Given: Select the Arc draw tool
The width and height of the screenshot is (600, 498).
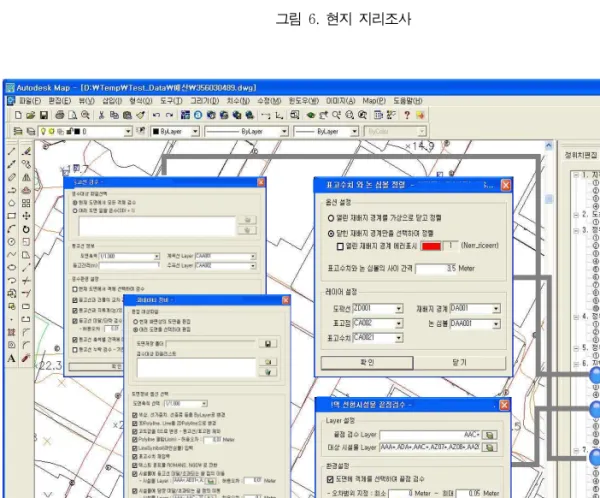Looking at the screenshot, I should 12,229.
